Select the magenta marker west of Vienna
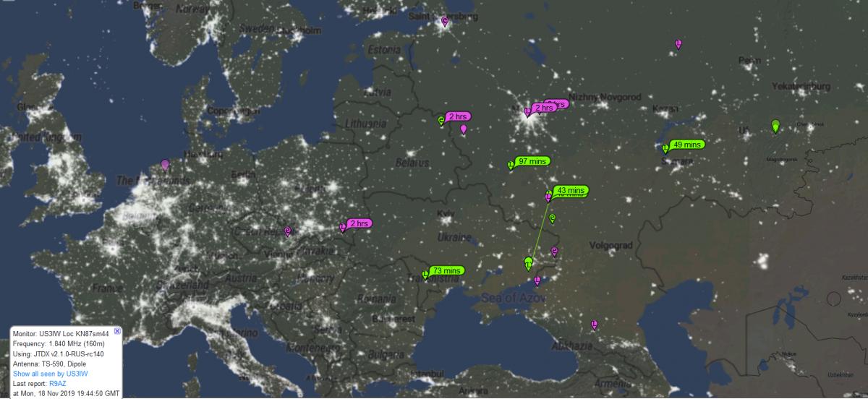The width and height of the screenshot is (868, 399). pyautogui.click(x=288, y=231)
